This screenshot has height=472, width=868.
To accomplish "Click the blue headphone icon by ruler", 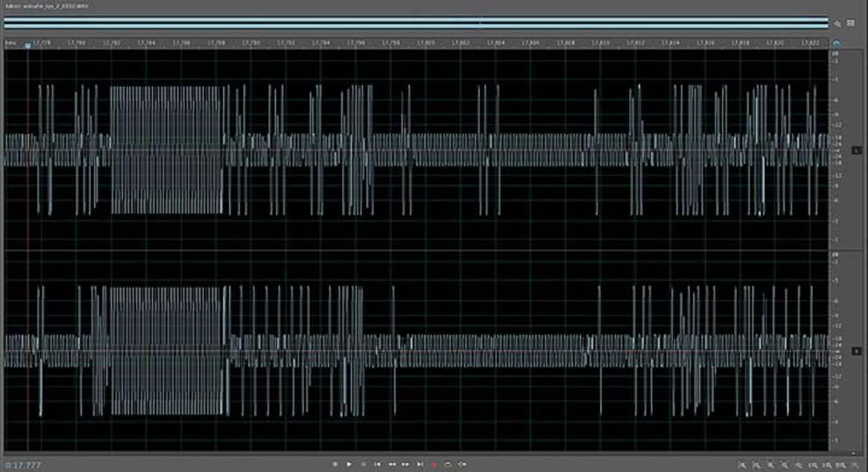I will 836,42.
